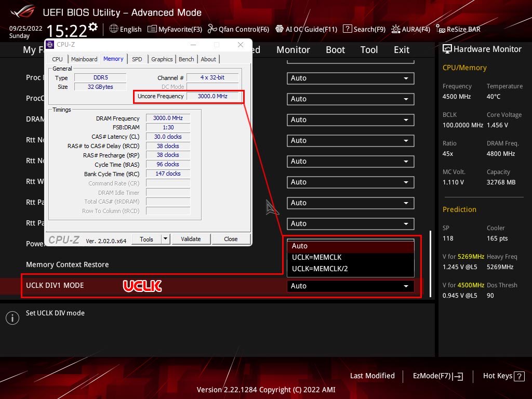This screenshot has height=399, width=532.
Task: Open the Exit menu in BIOS
Action: coord(402,50)
